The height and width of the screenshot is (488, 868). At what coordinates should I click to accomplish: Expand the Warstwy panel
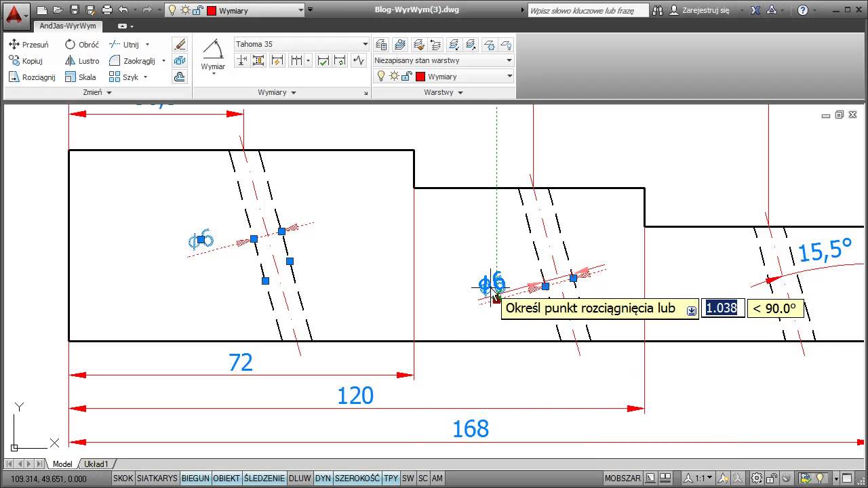click(x=443, y=92)
